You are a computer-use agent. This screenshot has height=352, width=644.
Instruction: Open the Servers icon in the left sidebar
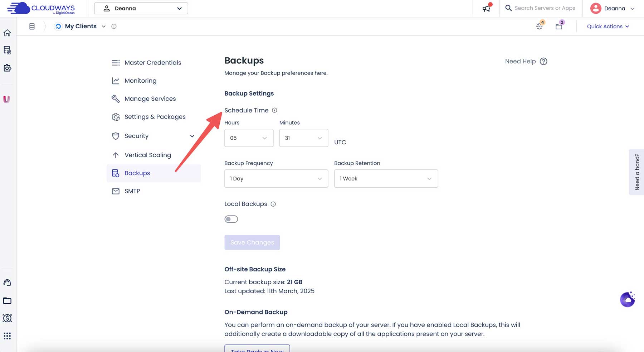click(x=7, y=50)
